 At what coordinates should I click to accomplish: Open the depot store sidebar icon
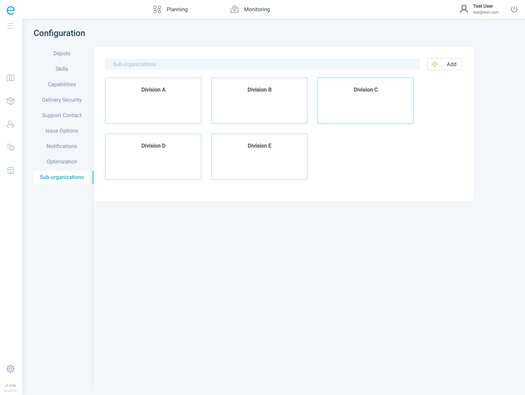point(11,170)
